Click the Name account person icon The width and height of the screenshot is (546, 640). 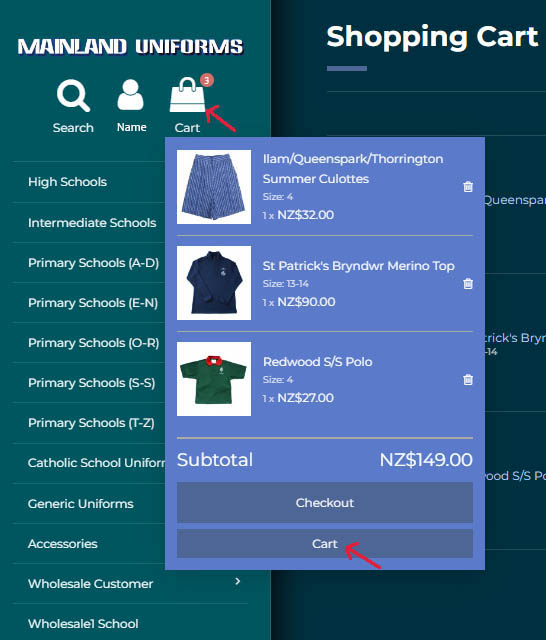coord(131,95)
